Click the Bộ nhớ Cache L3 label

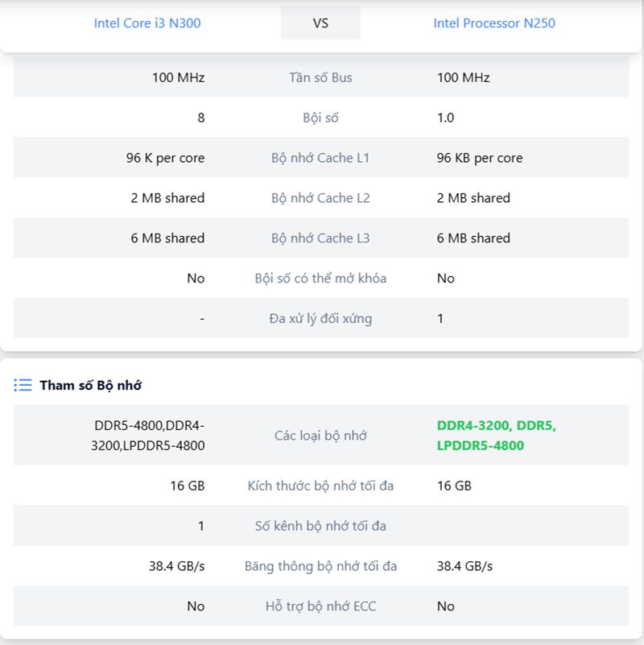click(320, 238)
